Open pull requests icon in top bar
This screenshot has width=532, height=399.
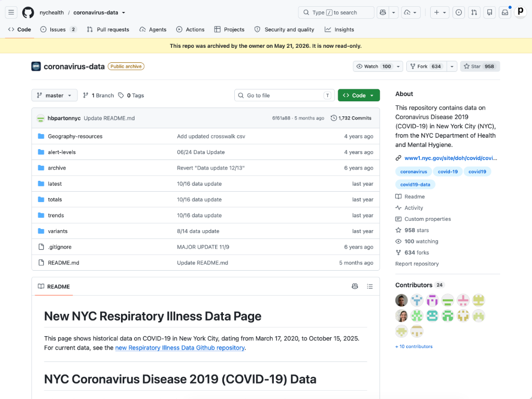pos(474,12)
